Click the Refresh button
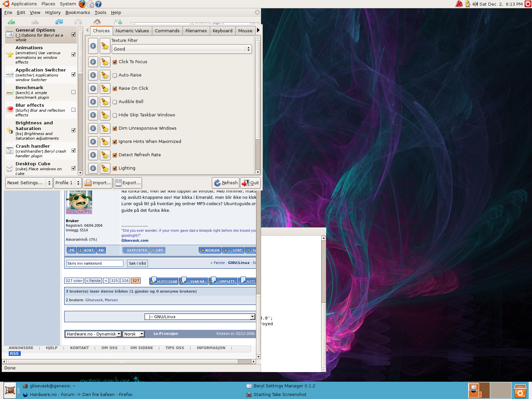The width and height of the screenshot is (532, 399). click(x=226, y=183)
